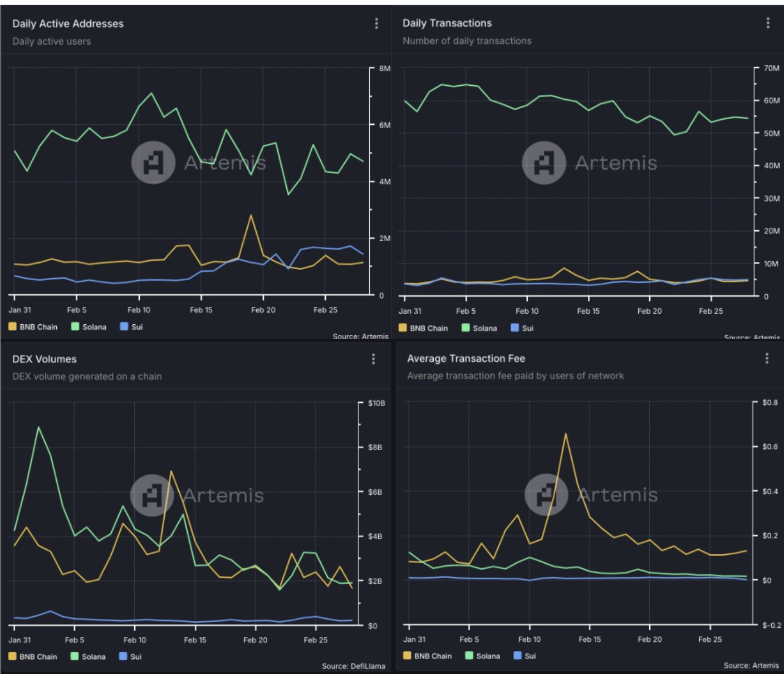Click Source: Artemis under Average Transaction Fee

click(751, 666)
